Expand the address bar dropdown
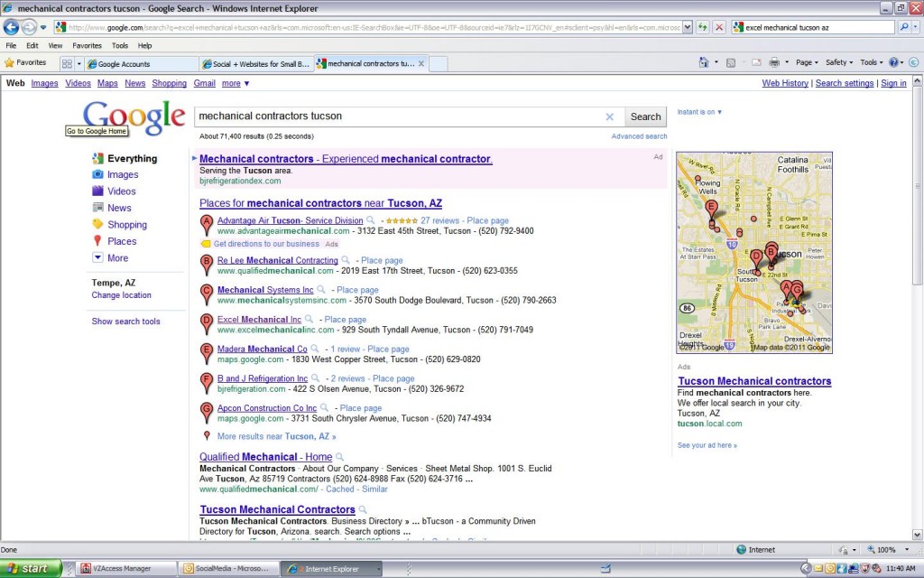 pos(687,27)
